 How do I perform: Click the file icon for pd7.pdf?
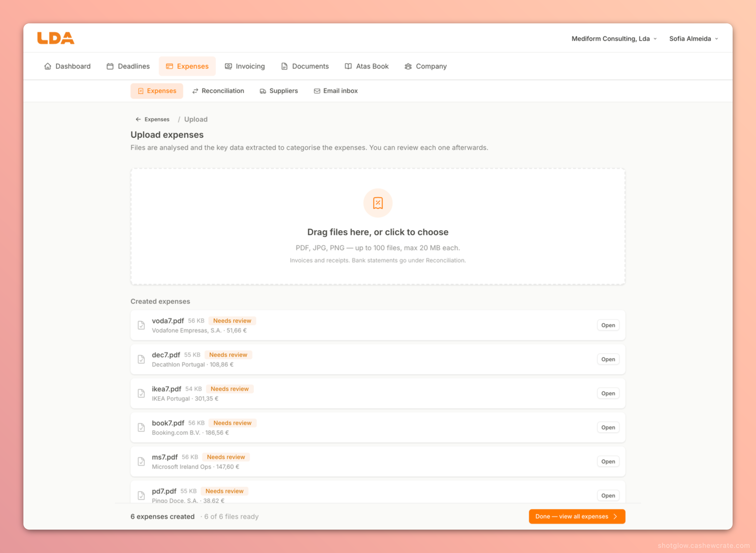point(141,496)
